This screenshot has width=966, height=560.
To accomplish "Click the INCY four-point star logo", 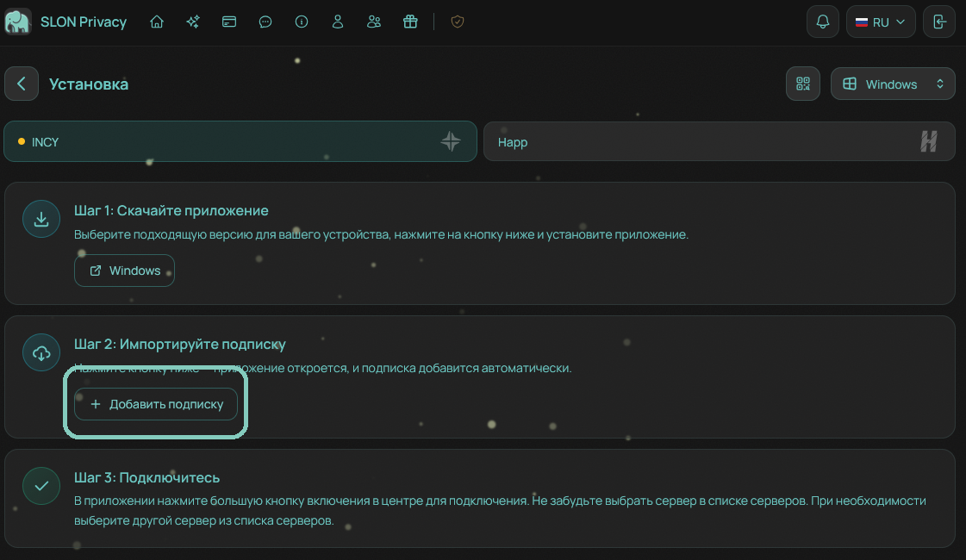I will [451, 141].
